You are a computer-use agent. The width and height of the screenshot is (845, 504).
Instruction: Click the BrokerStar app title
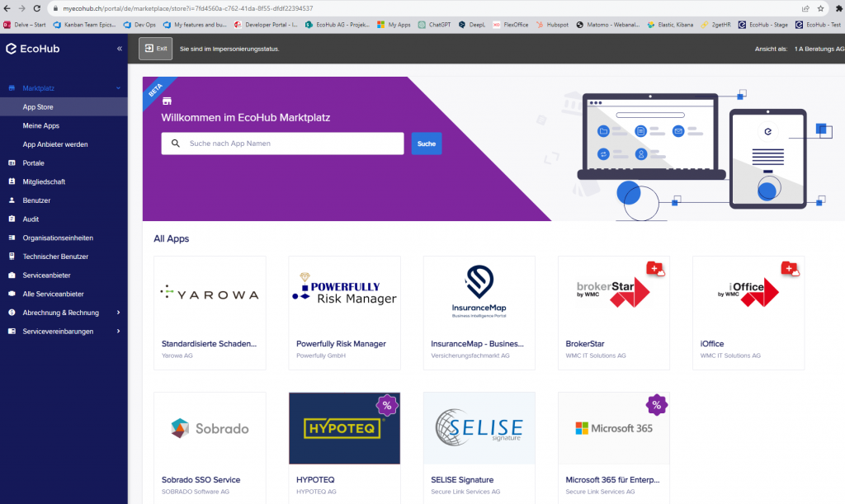[585, 343]
